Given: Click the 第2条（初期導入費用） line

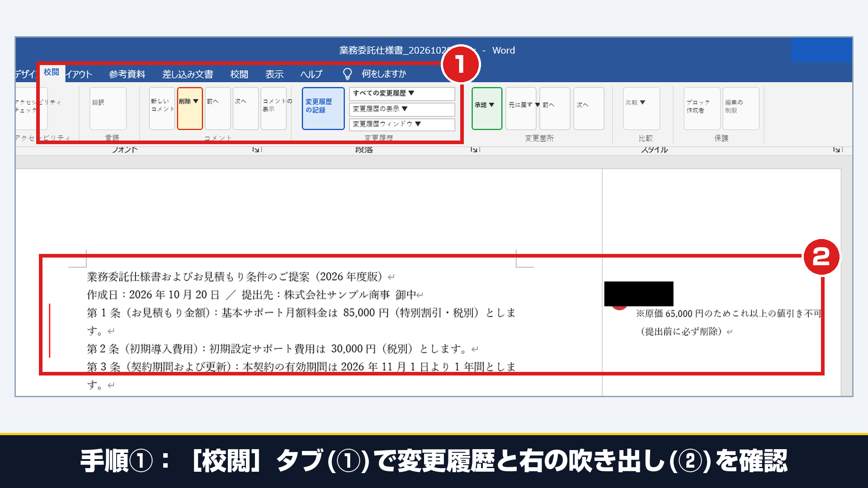Looking at the screenshot, I should pos(282,349).
